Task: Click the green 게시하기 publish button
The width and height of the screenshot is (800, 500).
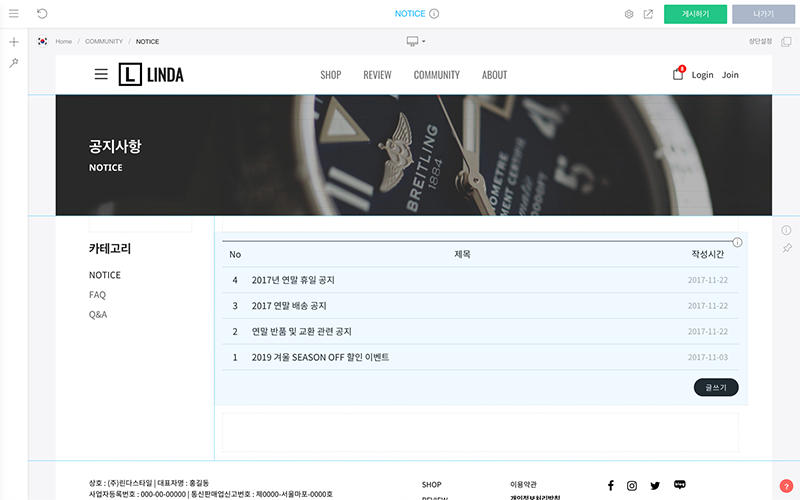Action: click(x=695, y=14)
